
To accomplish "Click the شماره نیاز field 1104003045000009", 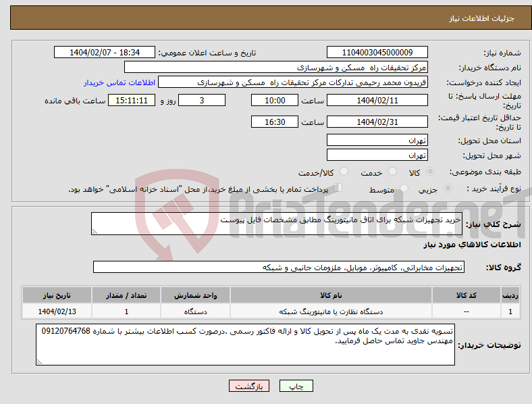I will [x=377, y=53].
